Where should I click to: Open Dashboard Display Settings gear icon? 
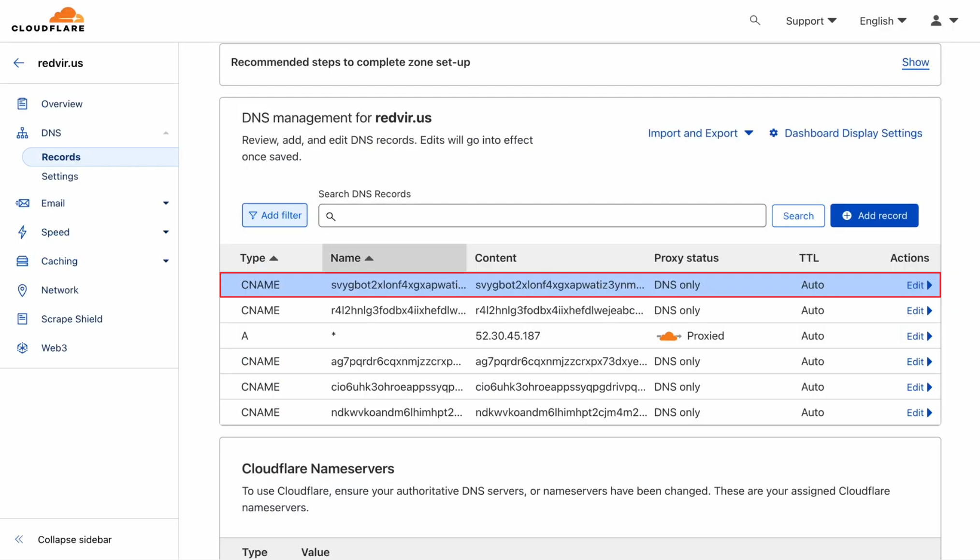point(774,133)
